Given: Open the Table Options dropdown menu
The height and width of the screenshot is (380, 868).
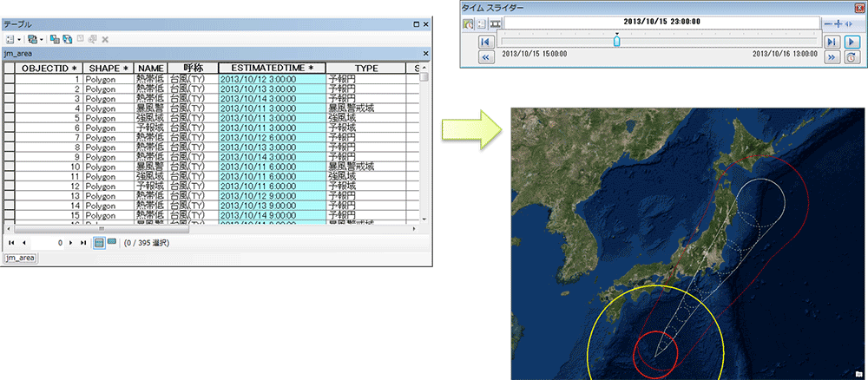Looking at the screenshot, I should tap(12, 39).
